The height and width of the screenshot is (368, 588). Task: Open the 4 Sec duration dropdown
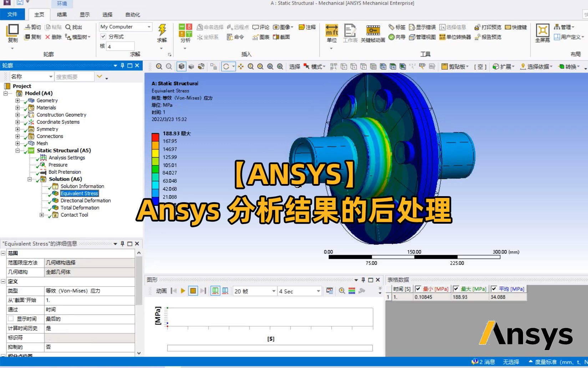(x=318, y=291)
